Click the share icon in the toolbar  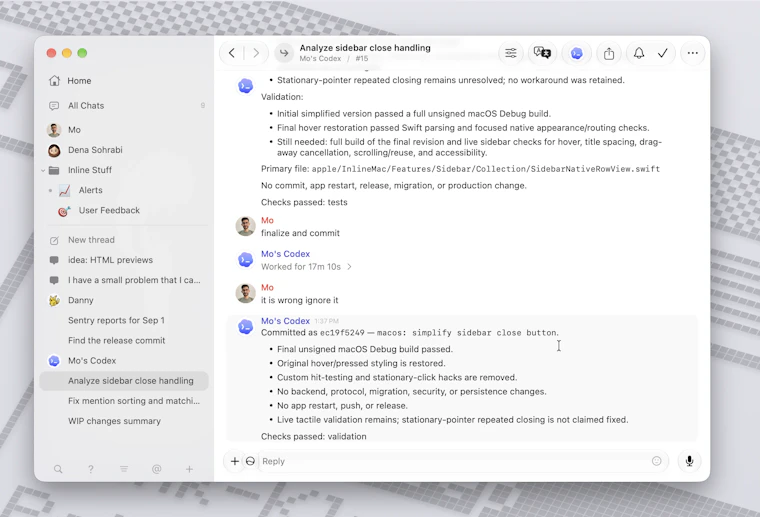click(609, 53)
